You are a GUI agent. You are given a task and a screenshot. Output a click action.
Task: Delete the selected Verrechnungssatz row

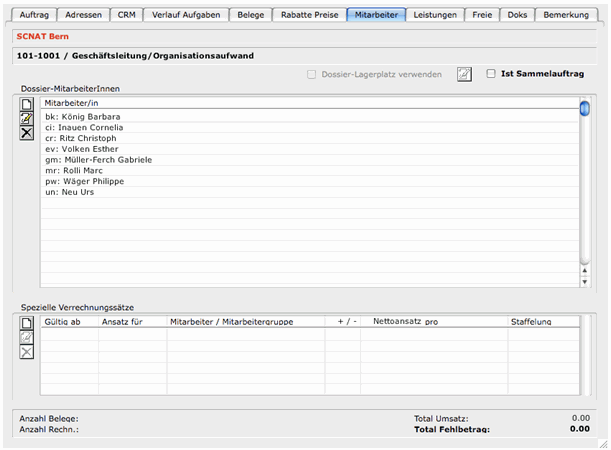27,352
